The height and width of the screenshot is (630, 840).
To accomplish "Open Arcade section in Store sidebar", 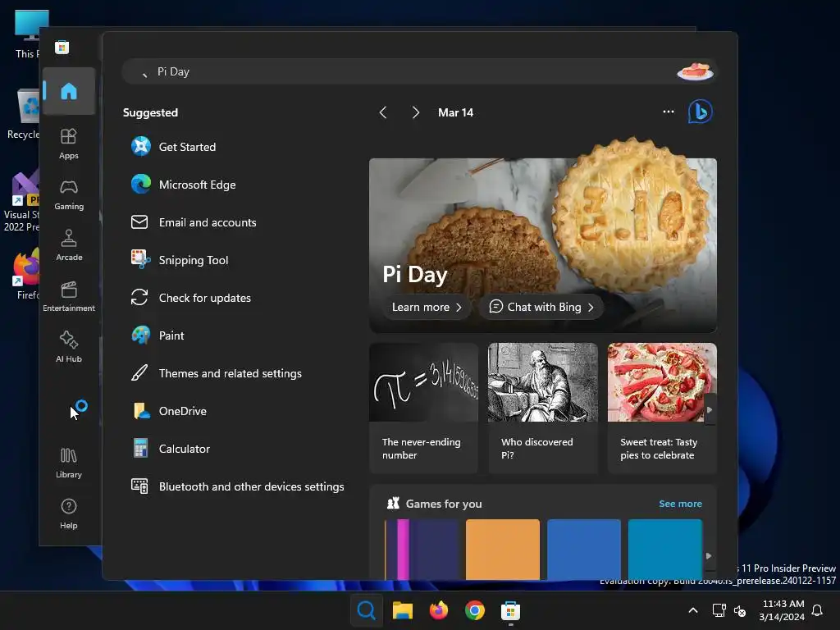I will 69,245.
